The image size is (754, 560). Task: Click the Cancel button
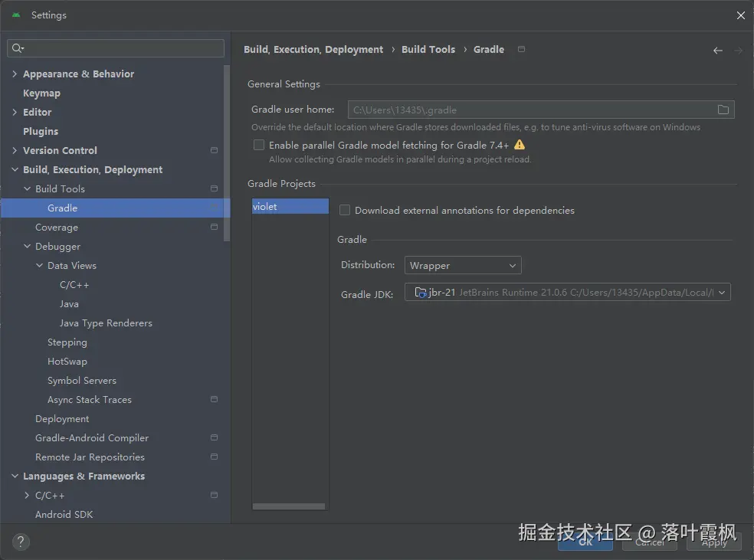pyautogui.click(x=650, y=542)
